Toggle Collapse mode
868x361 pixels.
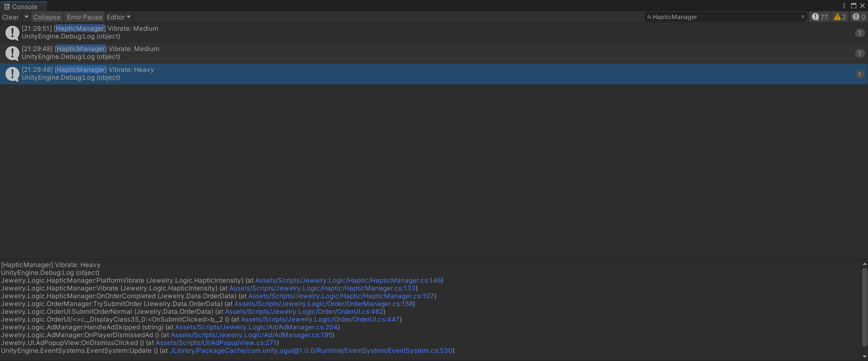click(47, 17)
